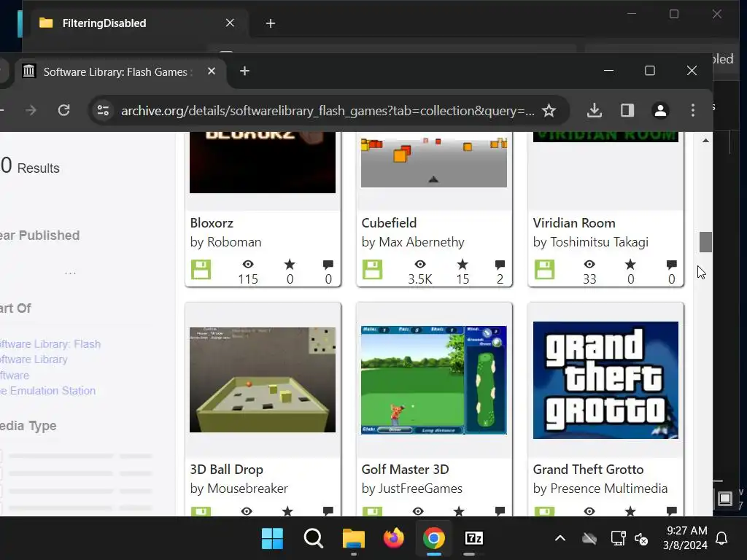
Task: Click the muted volume tray icon
Action: [641, 539]
